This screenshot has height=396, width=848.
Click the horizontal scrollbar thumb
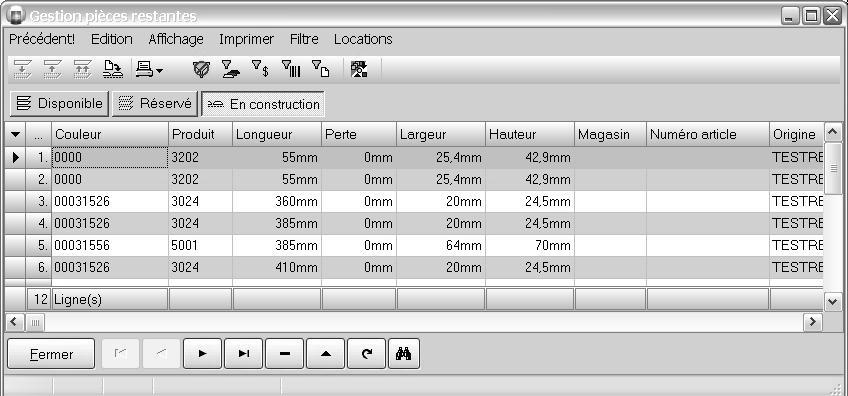[x=36, y=322]
